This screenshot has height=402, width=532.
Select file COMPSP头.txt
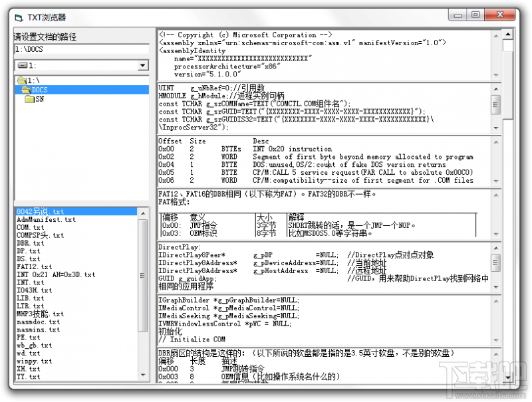point(40,235)
